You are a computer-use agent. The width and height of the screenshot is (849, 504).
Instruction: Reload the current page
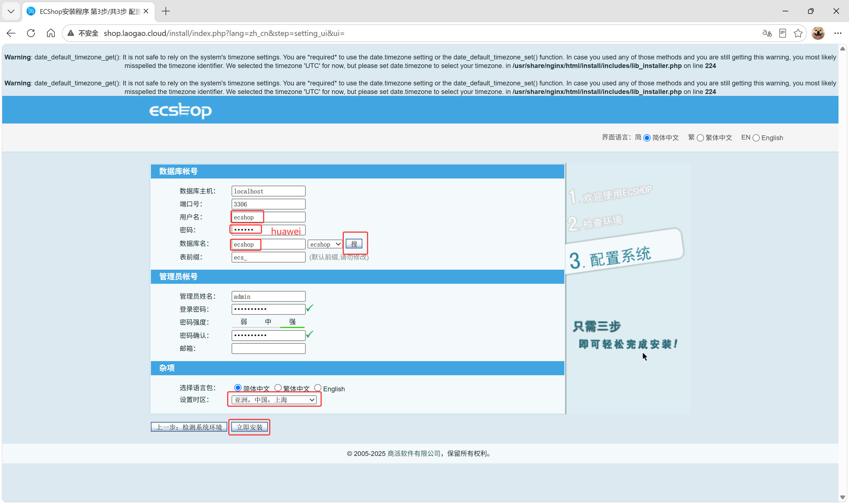tap(31, 33)
